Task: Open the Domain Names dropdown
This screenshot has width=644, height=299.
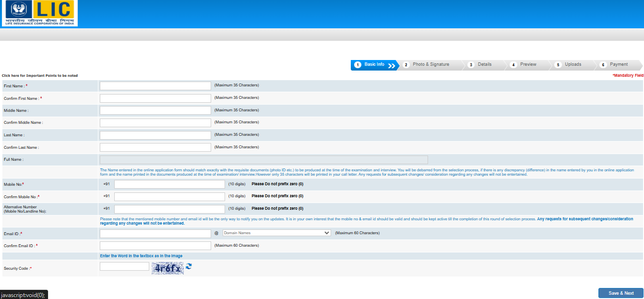Action: (x=276, y=233)
